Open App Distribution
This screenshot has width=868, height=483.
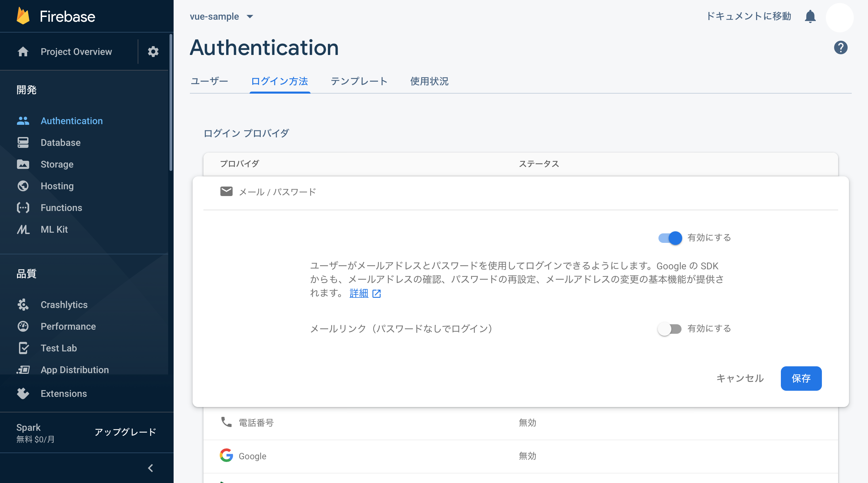click(x=75, y=370)
